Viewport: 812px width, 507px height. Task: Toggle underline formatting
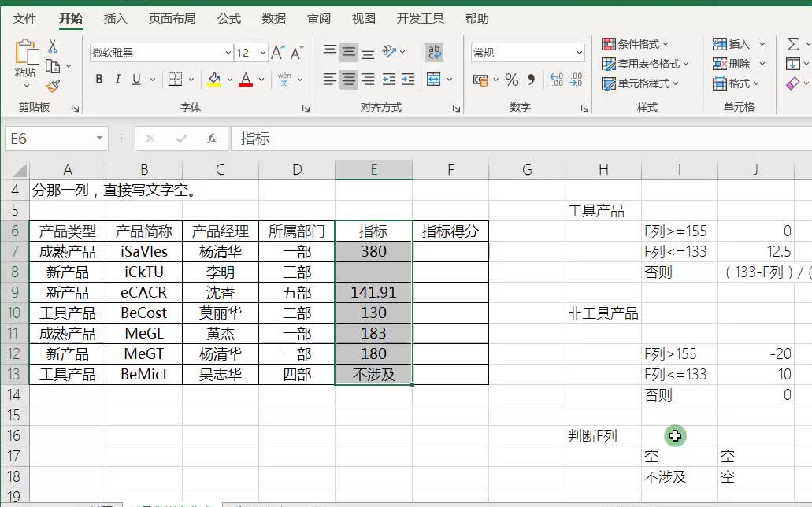(x=135, y=79)
